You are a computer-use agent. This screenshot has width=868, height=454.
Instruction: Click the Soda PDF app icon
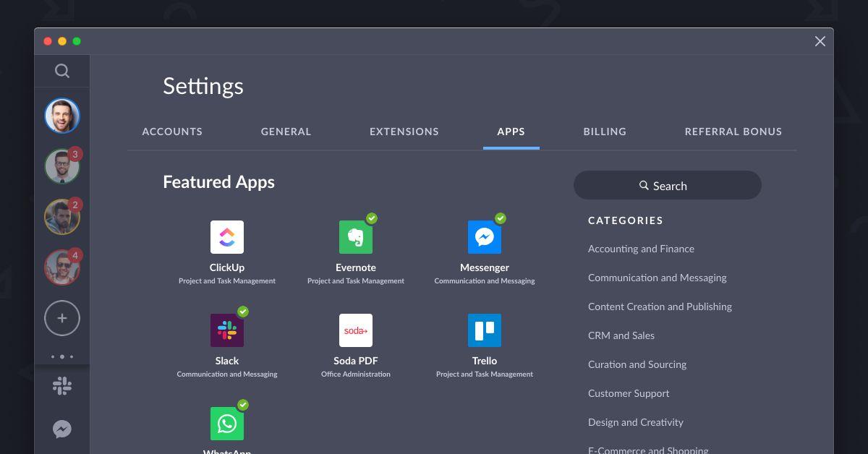click(356, 330)
